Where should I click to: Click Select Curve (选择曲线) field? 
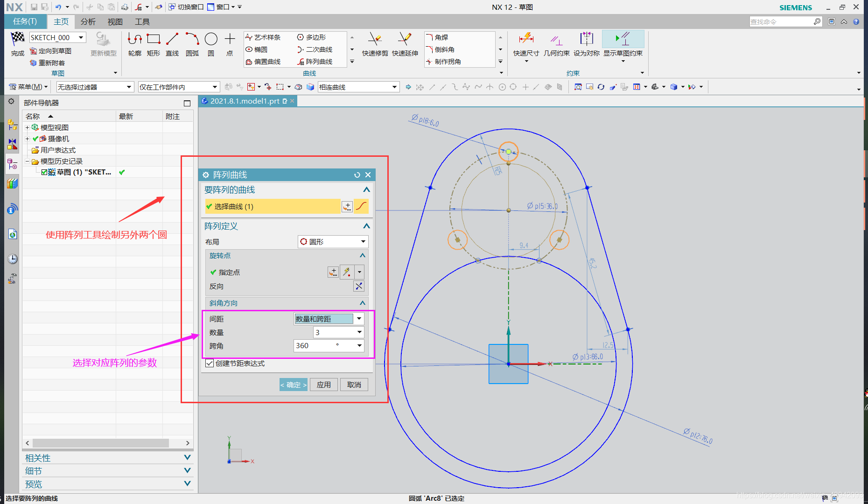click(272, 206)
